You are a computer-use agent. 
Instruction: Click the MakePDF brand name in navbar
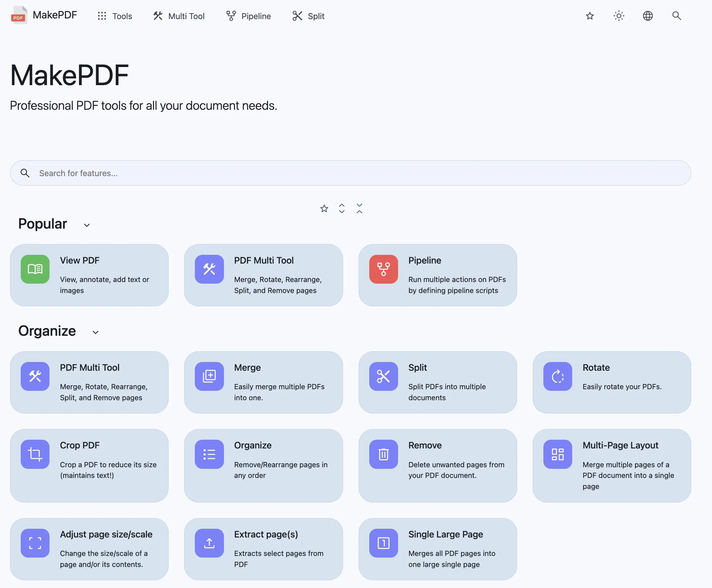[55, 15]
